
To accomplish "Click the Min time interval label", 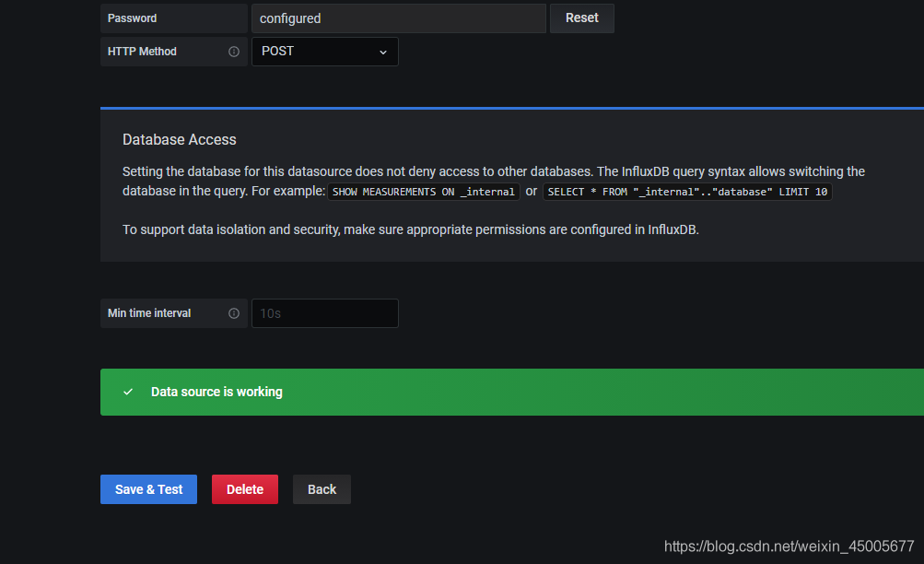I will pos(149,313).
